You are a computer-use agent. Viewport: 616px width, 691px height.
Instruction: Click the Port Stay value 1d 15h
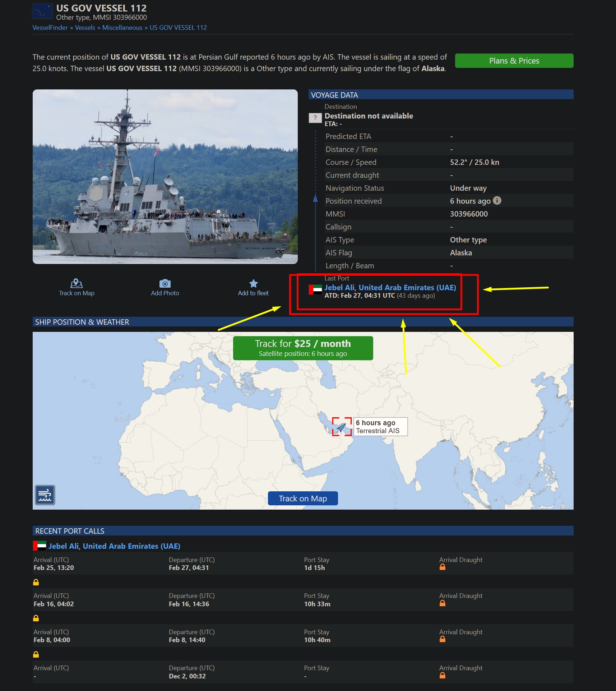(314, 568)
